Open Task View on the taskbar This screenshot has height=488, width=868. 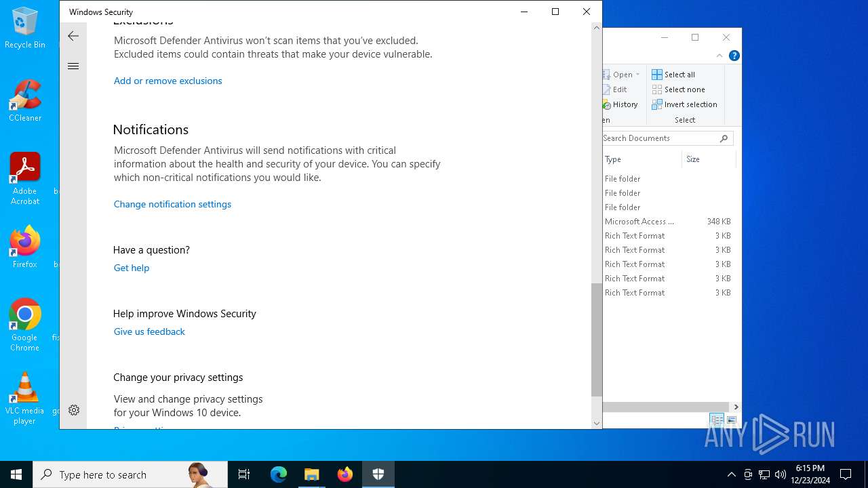pos(244,474)
